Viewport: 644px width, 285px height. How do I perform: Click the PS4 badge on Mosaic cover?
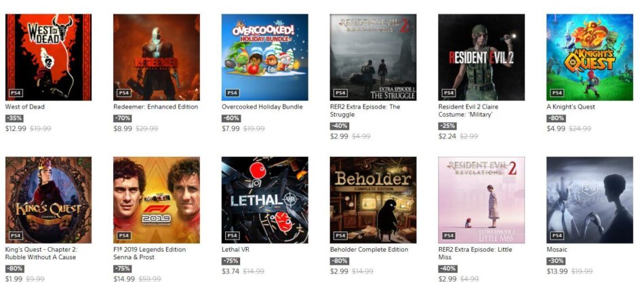pos(557,235)
